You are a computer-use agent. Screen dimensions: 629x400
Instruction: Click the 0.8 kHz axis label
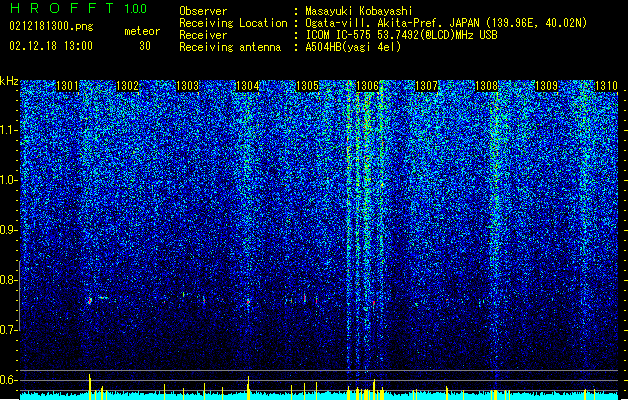[x=9, y=280]
